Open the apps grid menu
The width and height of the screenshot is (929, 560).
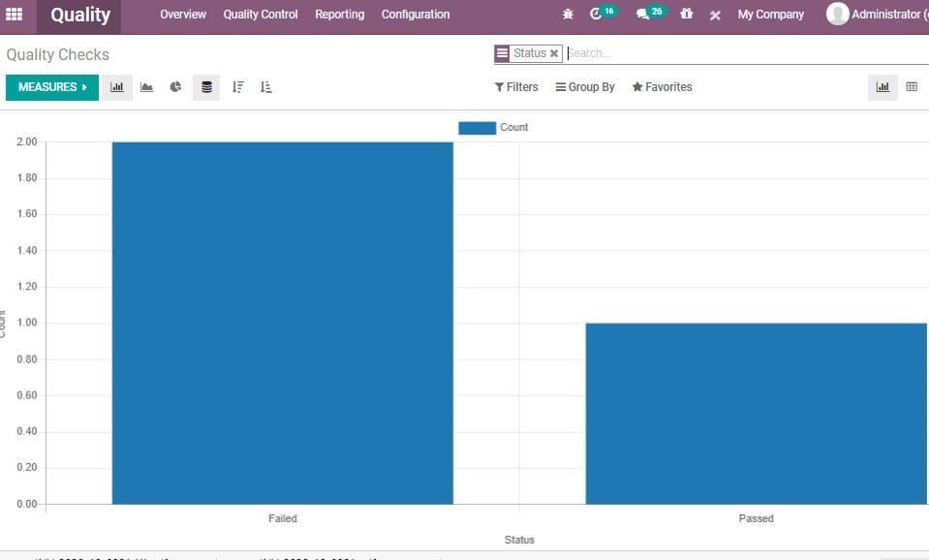point(14,15)
